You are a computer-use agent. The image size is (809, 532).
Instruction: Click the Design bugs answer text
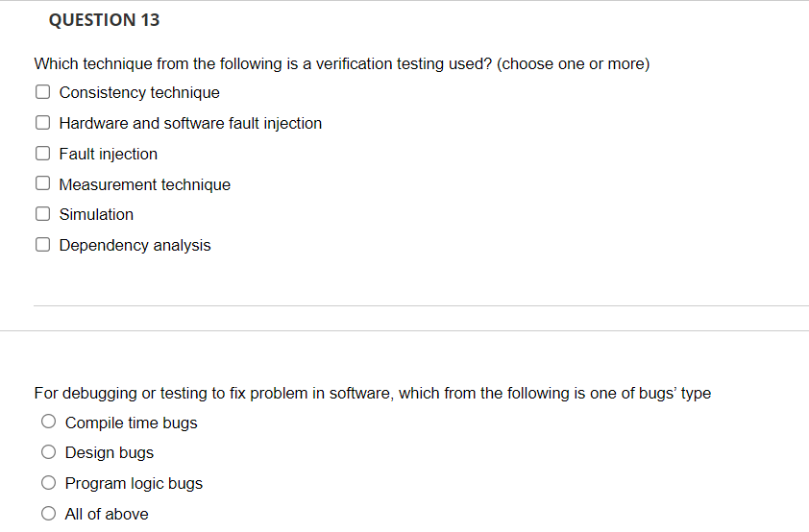click(110, 452)
